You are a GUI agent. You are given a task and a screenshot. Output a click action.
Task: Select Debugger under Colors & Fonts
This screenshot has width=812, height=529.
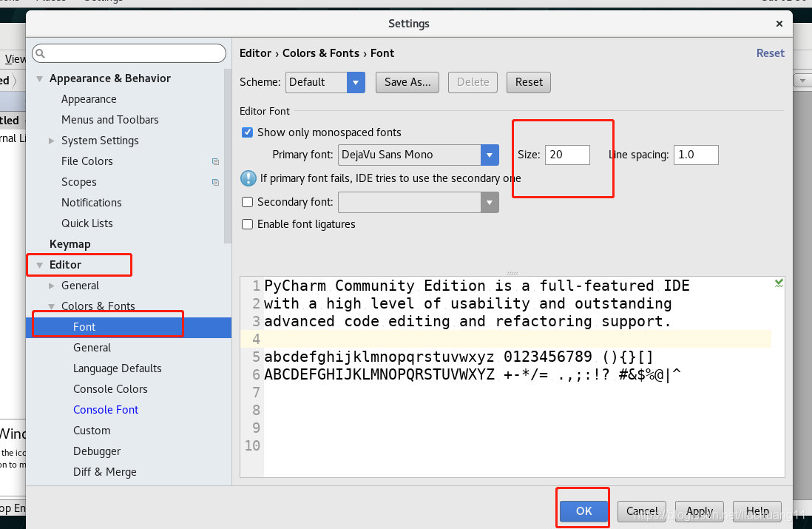97,451
